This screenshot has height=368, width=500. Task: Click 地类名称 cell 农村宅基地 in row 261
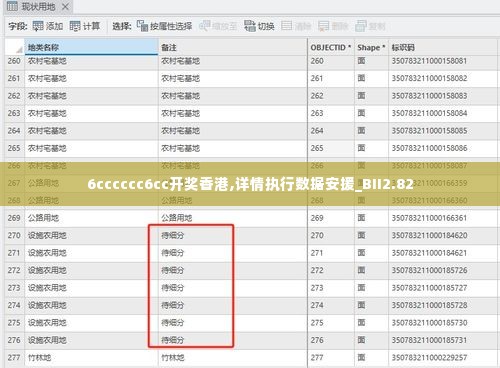91,79
